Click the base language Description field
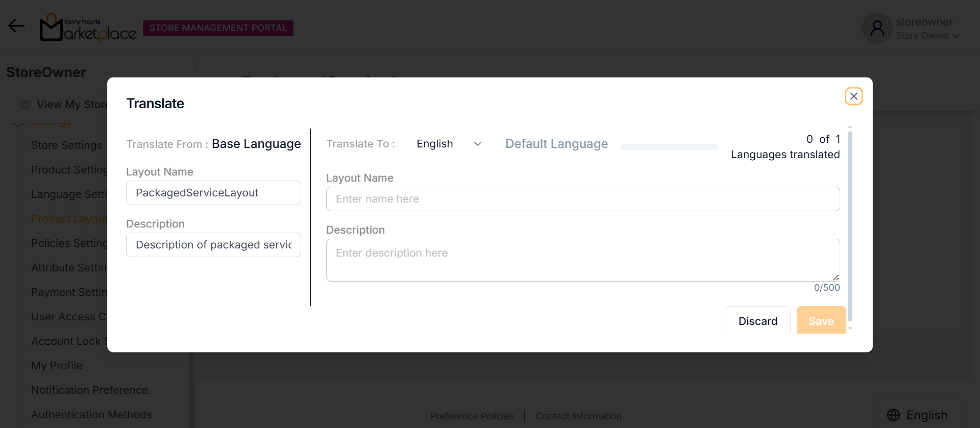 (213, 245)
